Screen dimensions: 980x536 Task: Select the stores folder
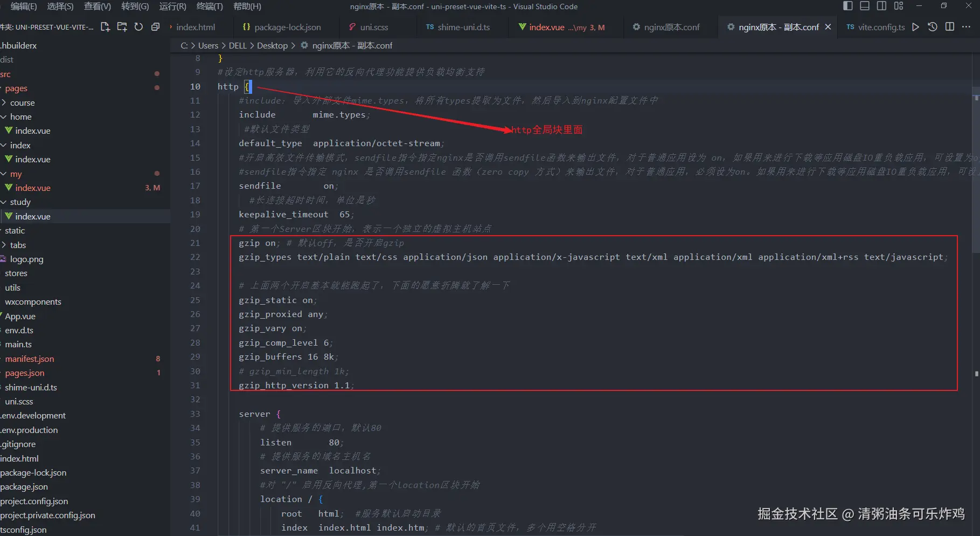click(16, 273)
